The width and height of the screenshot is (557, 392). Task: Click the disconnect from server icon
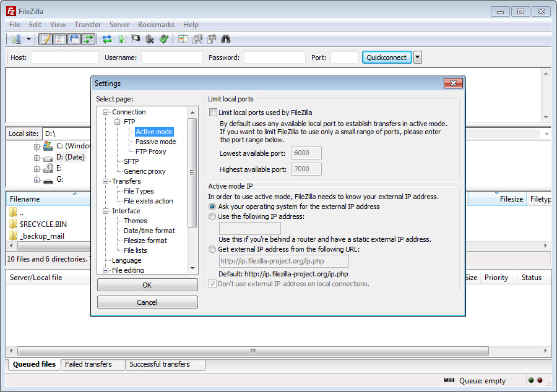tap(150, 39)
